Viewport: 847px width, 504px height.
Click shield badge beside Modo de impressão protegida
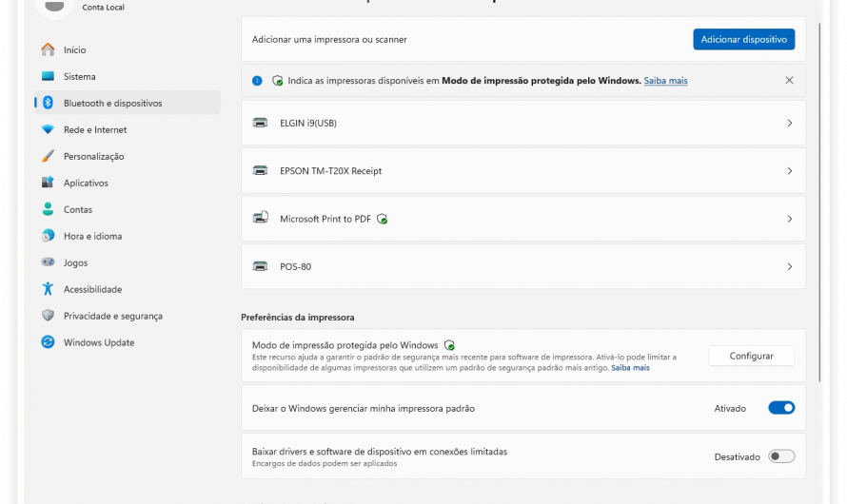click(x=449, y=345)
